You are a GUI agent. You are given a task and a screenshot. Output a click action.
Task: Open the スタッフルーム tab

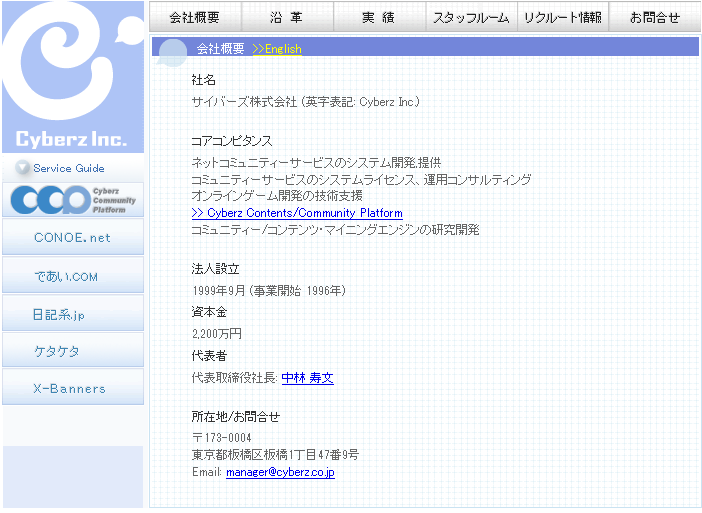tap(471, 17)
